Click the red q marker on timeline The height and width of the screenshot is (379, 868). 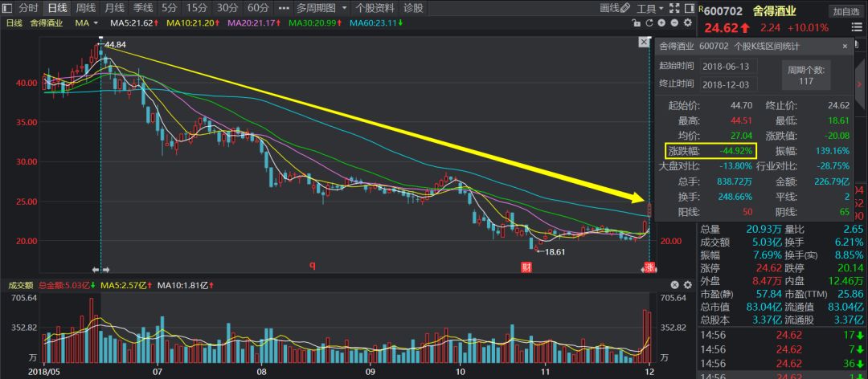tap(312, 267)
